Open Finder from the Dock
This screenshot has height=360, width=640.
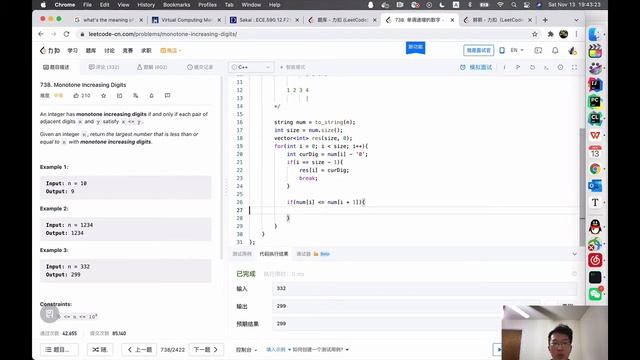(x=595, y=34)
